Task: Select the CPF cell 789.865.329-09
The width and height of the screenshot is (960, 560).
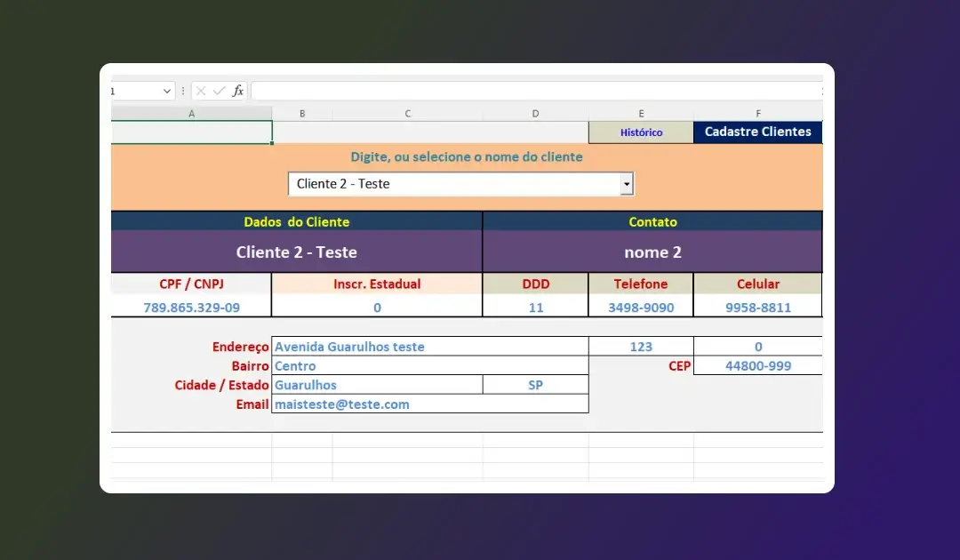Action: pos(191,308)
